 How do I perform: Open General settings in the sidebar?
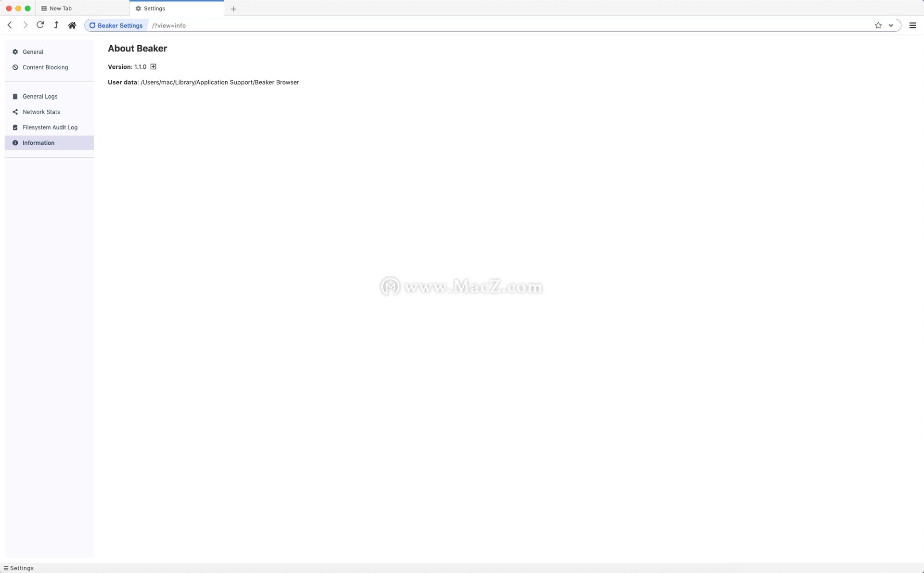tap(49, 52)
